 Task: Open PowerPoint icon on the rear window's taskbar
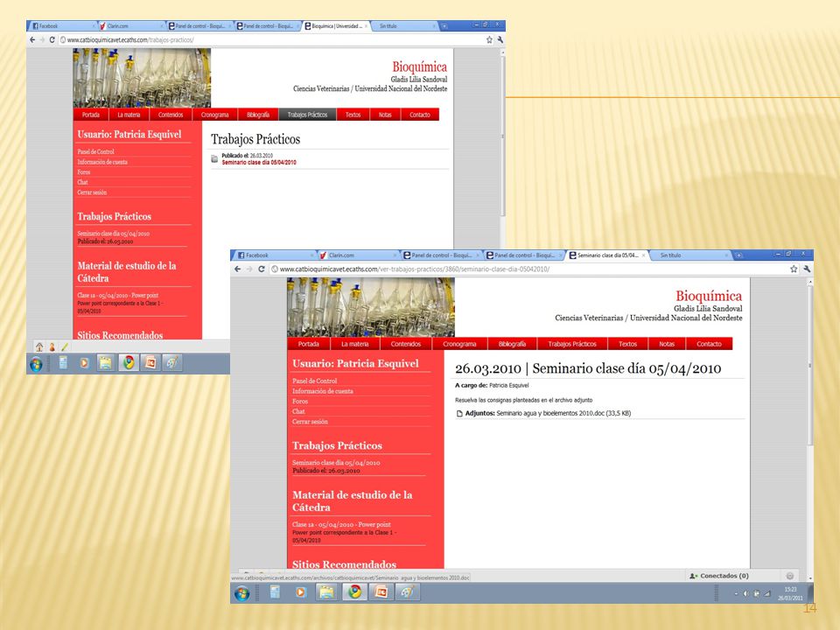click(x=150, y=363)
